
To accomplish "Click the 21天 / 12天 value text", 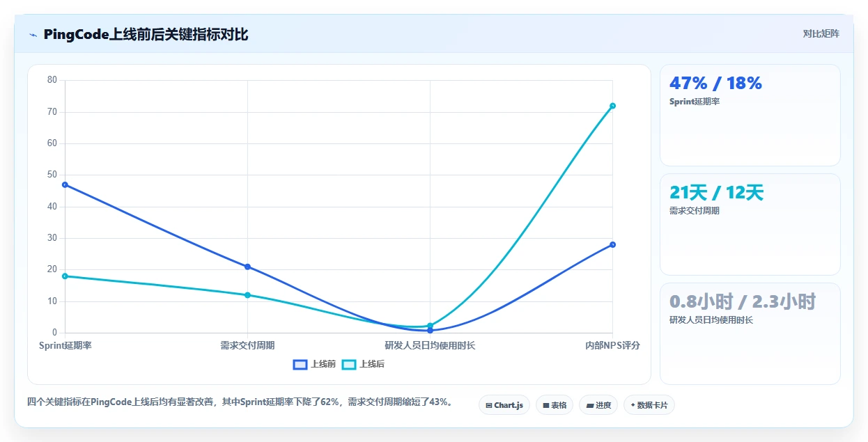I will tap(716, 193).
